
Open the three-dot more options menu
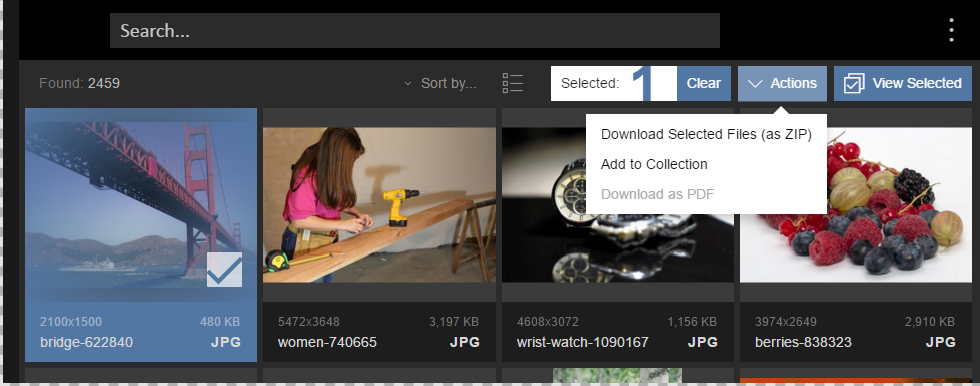coord(951,30)
